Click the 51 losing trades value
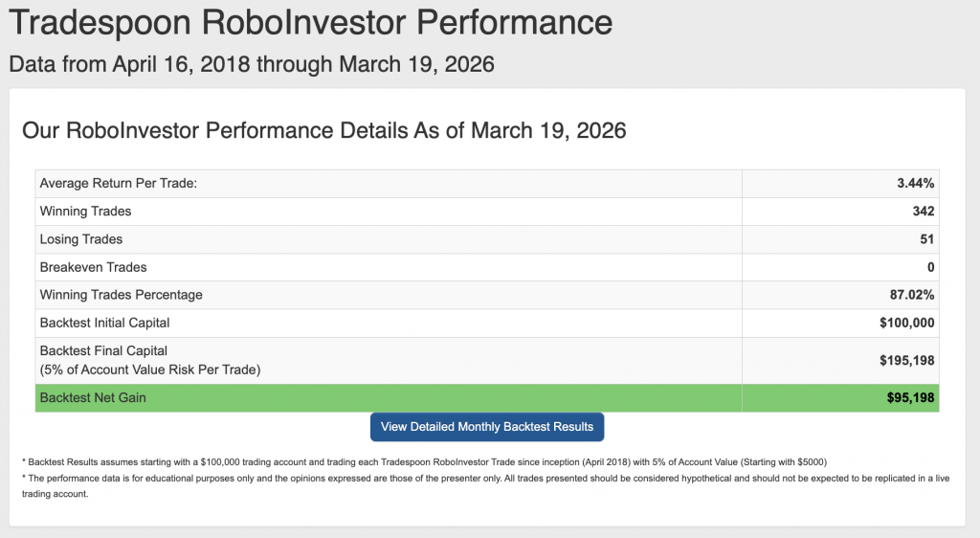This screenshot has width=980, height=538. [x=927, y=239]
